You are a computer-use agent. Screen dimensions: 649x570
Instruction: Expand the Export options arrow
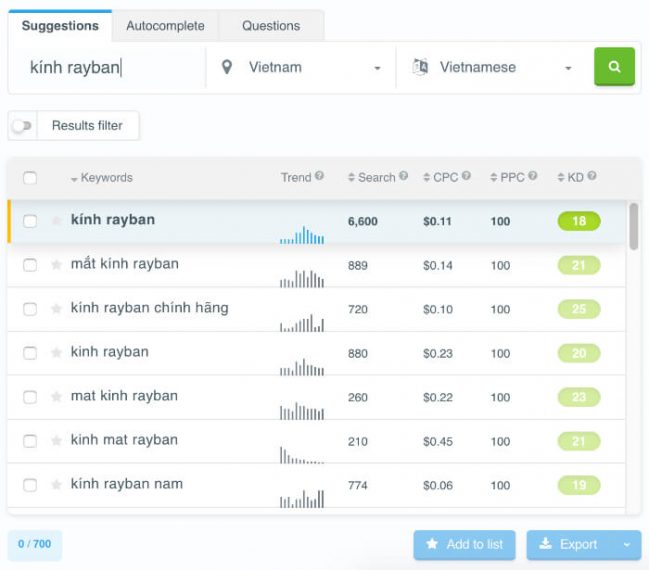tap(627, 545)
